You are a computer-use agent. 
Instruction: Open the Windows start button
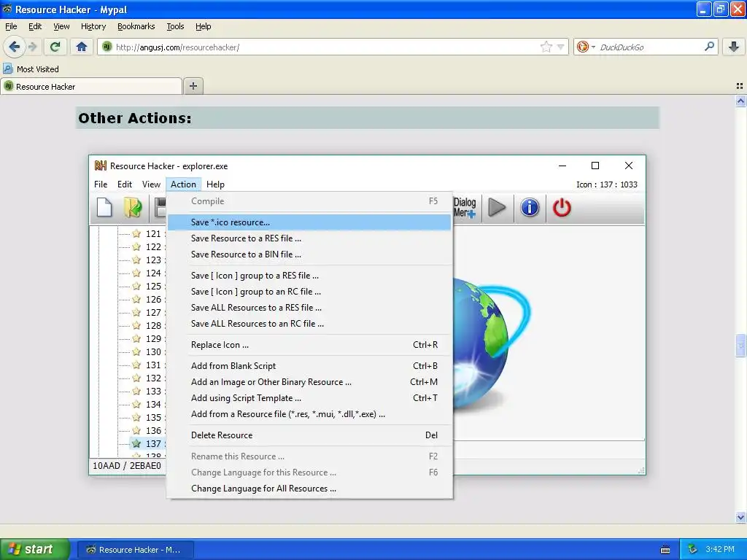pyautogui.click(x=34, y=549)
